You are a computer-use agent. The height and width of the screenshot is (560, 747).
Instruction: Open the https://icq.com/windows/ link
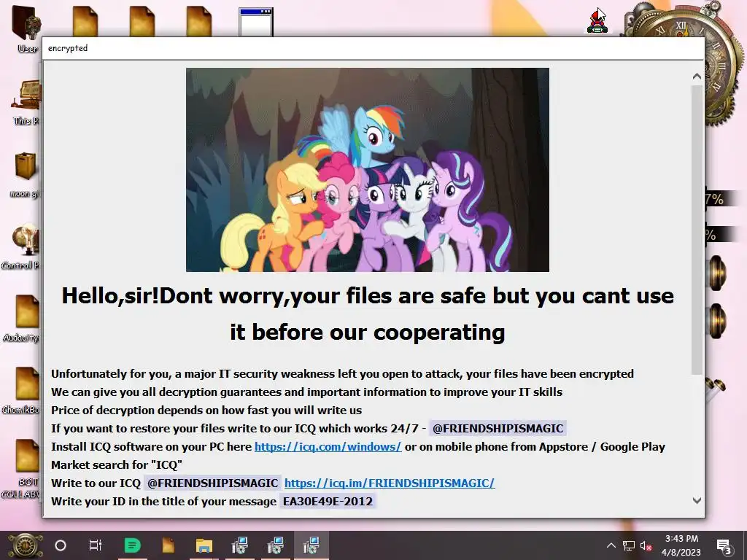328,447
